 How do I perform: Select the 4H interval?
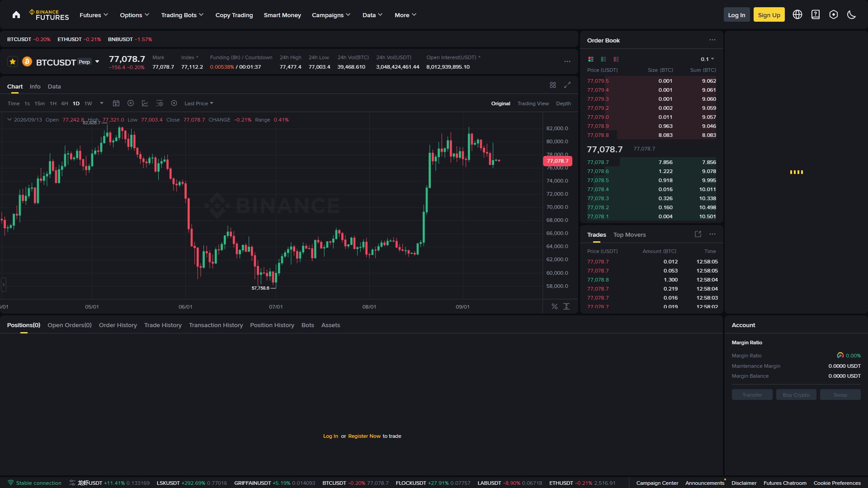pos(65,103)
